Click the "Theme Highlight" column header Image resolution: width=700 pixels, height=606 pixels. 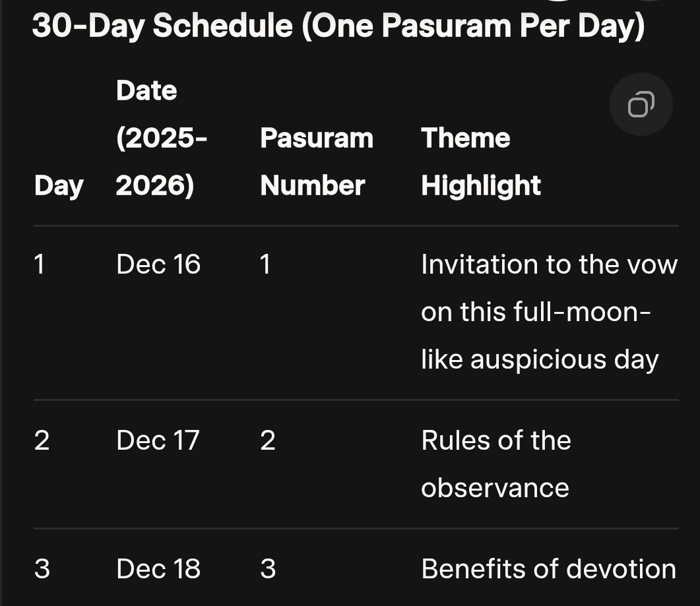coord(481,162)
